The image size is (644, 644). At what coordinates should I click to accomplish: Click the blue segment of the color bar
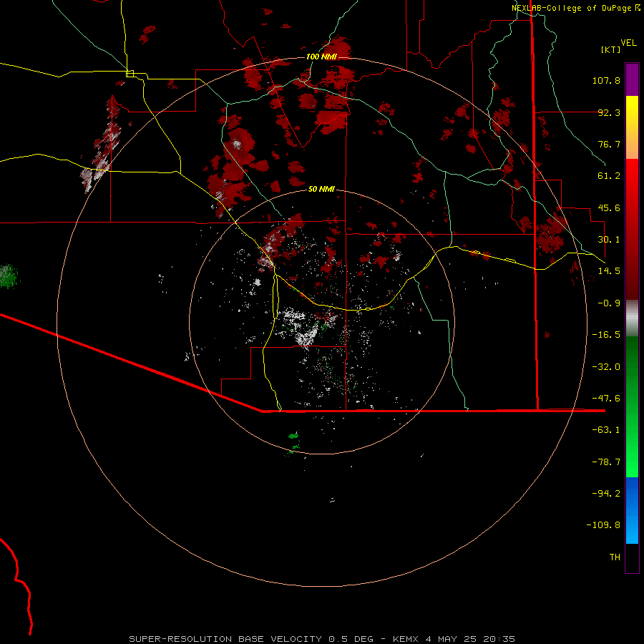(x=632, y=510)
